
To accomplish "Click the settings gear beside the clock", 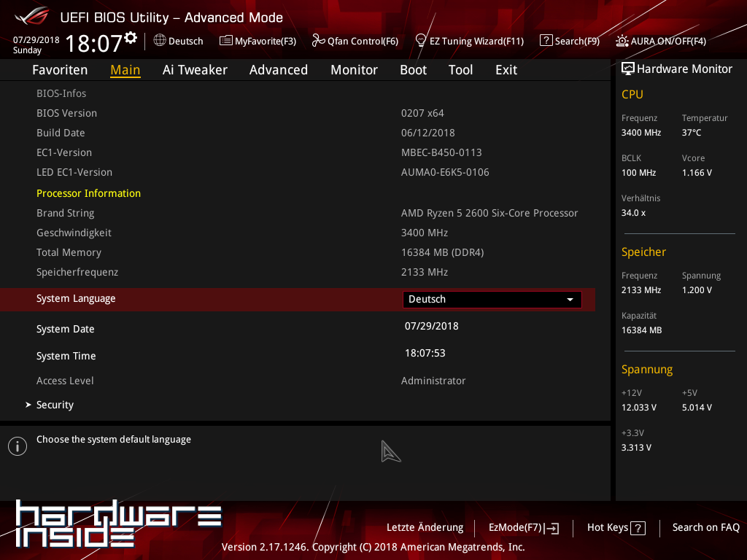I will click(x=131, y=38).
